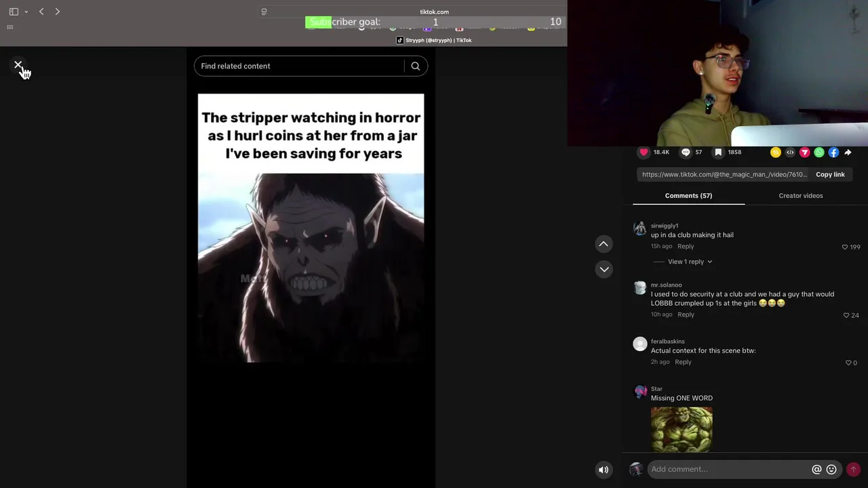The width and height of the screenshot is (868, 488).
Task: Open mr.solanoo profile avatar
Action: tap(639, 288)
